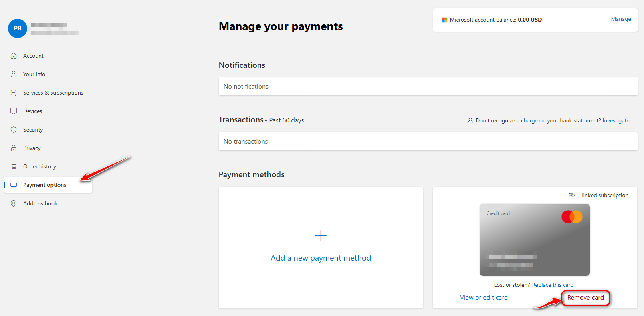Click the Privacy lock icon

[14, 148]
